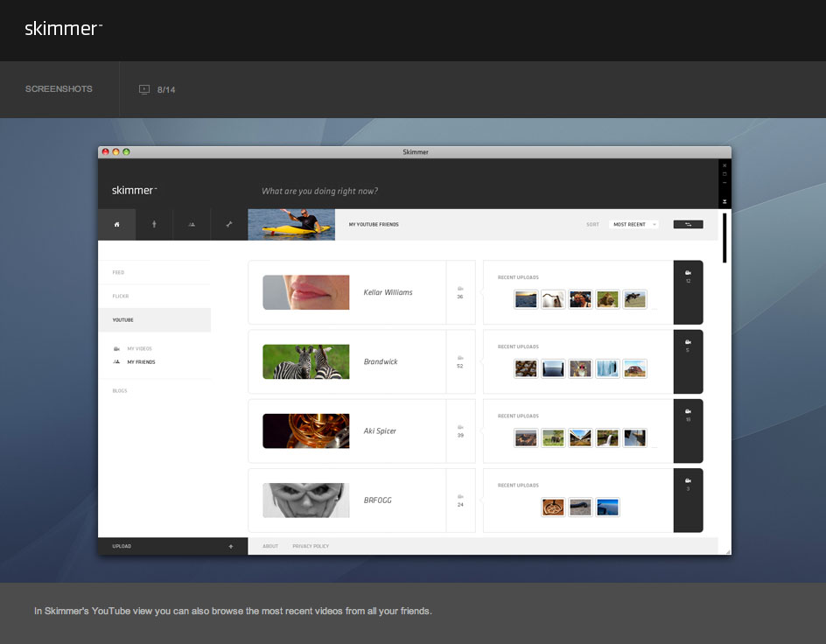Click the Upload button

(172, 546)
